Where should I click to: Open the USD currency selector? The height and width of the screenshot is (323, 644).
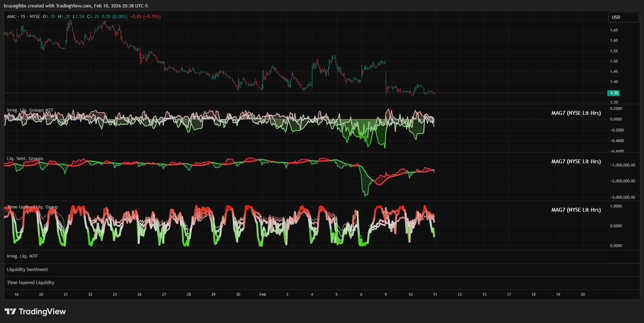click(623, 17)
